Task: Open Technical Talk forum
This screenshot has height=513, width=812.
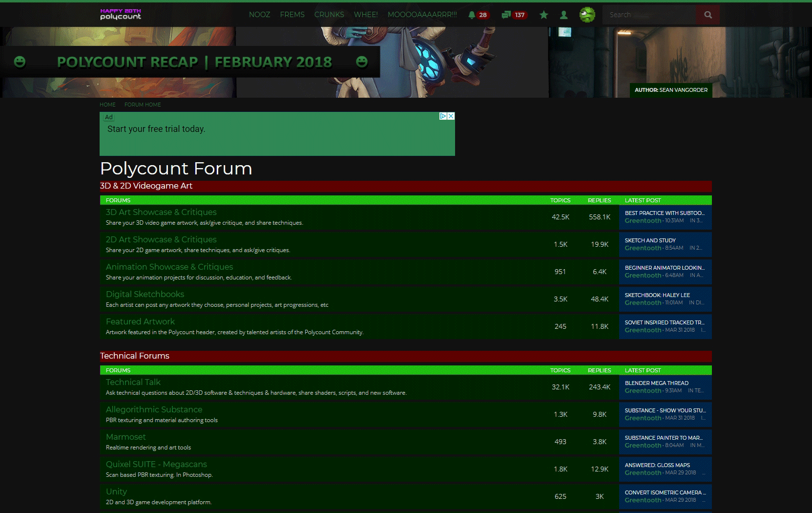Action: click(x=133, y=382)
